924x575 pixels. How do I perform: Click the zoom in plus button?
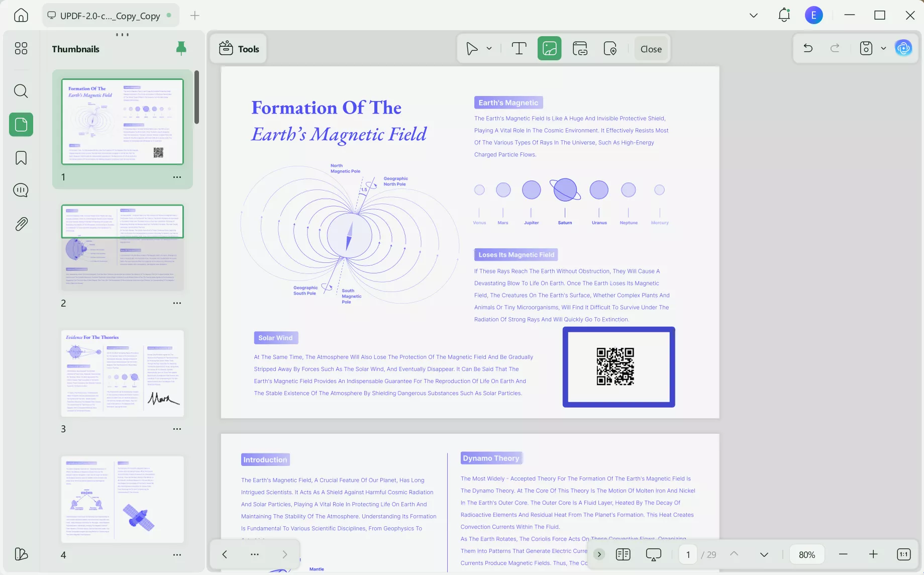click(873, 554)
